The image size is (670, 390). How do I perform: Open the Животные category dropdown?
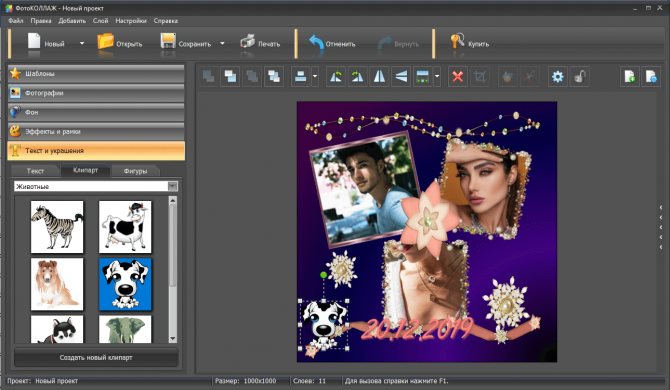point(173,186)
